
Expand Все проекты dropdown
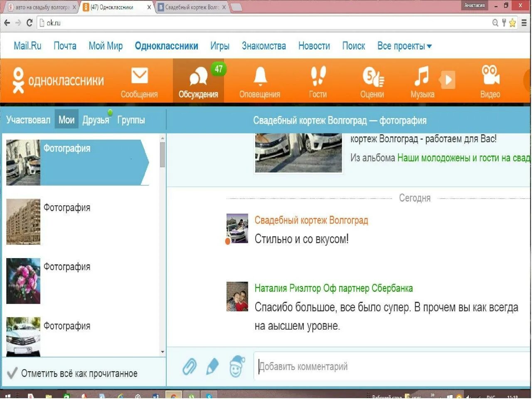(404, 46)
